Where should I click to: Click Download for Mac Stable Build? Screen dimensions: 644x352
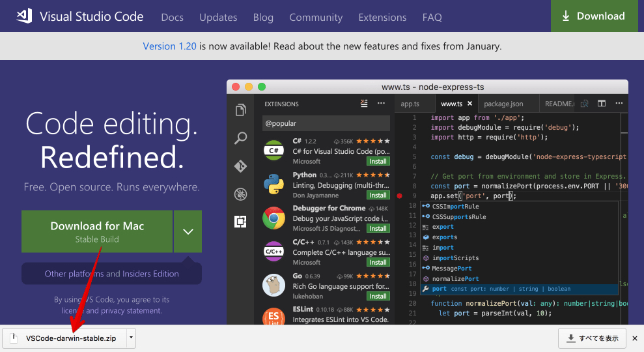(x=97, y=231)
